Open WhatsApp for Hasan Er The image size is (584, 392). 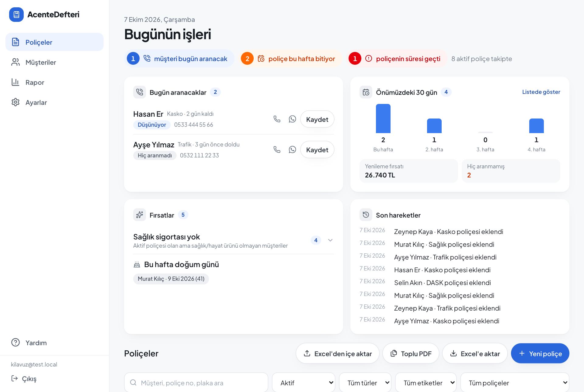(x=292, y=119)
